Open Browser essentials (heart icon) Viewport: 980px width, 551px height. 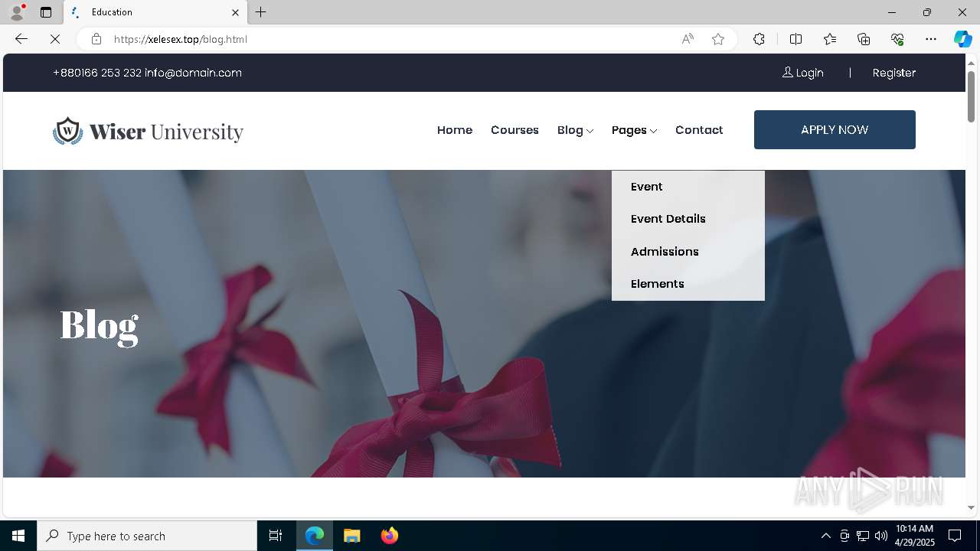[x=897, y=39]
